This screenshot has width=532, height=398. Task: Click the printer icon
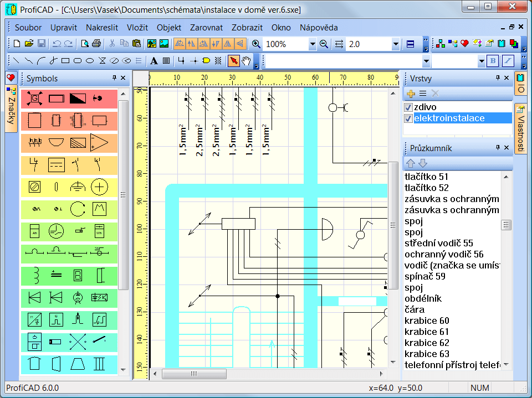click(96, 44)
